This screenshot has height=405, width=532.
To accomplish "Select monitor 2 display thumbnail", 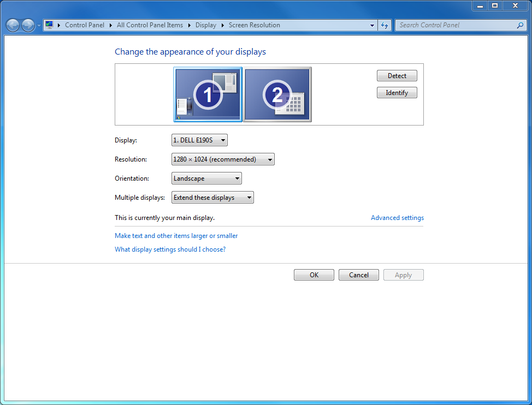I will click(x=277, y=94).
